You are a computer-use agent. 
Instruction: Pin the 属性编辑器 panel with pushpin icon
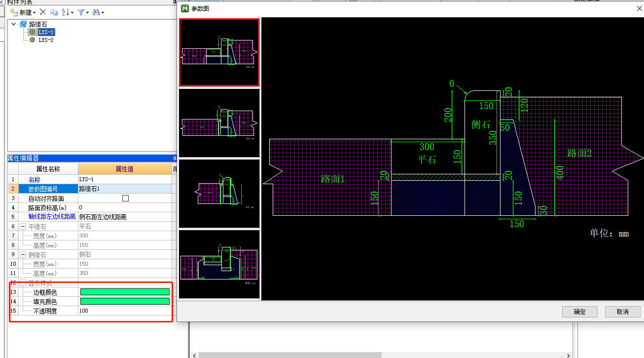click(x=174, y=159)
